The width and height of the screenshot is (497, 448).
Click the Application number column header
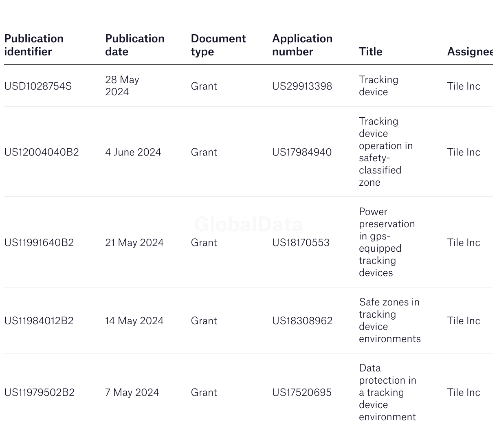[x=302, y=45]
